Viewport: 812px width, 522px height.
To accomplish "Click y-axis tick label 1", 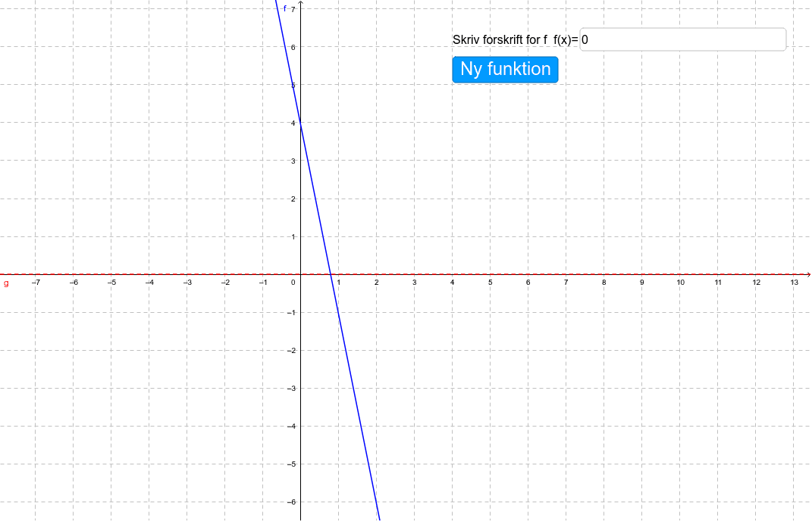I will [293, 237].
